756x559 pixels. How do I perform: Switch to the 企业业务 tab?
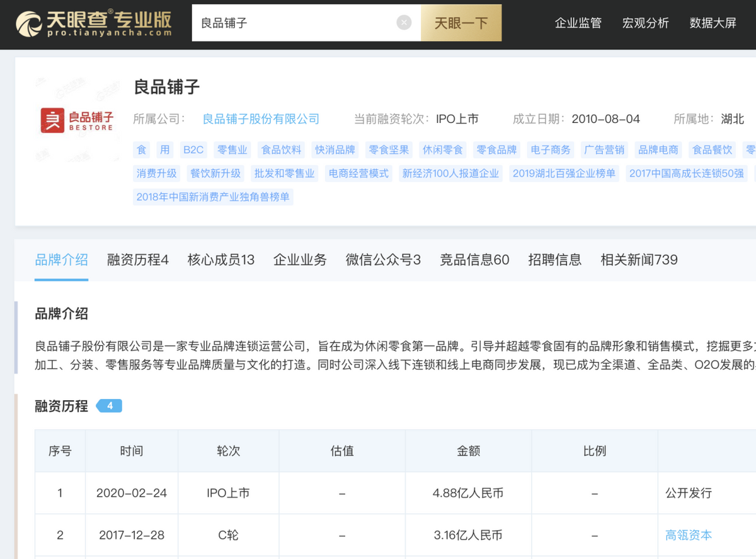click(300, 260)
